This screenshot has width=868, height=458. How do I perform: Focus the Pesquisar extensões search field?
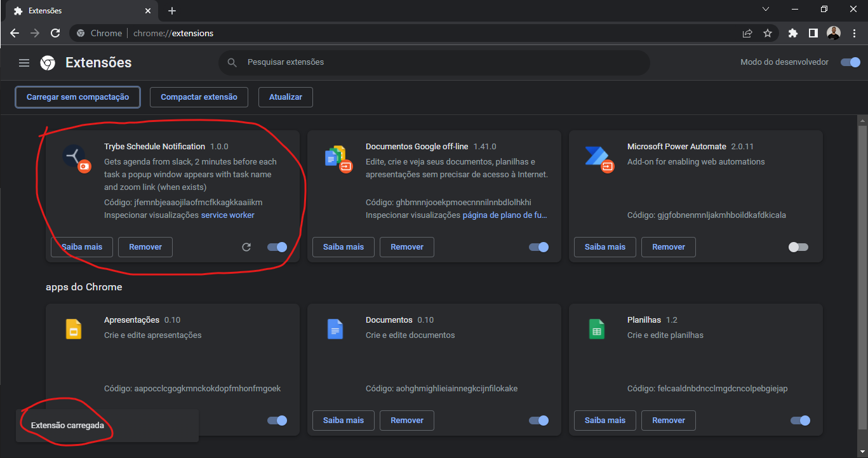point(434,62)
